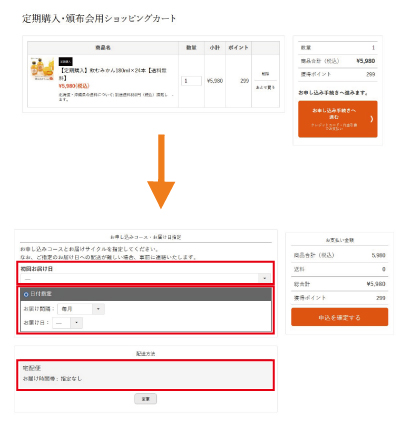Image resolution: width=400 pixels, height=431 pixels.
Task: Select the 日付指定 radio button
Action: 26,294
